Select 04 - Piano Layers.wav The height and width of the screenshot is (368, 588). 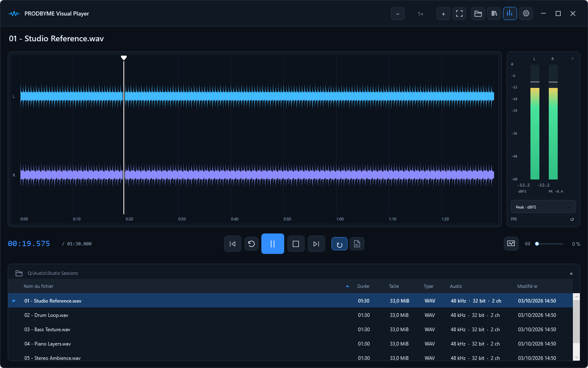(x=290, y=344)
